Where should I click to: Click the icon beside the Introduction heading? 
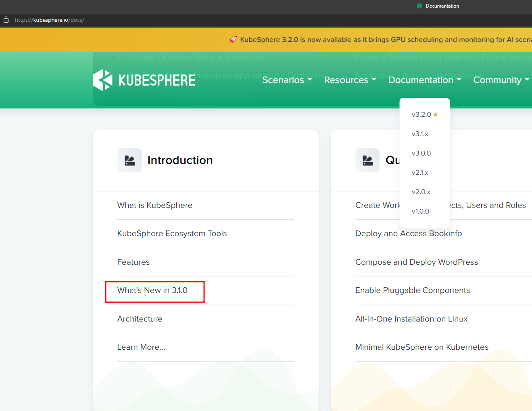129,160
